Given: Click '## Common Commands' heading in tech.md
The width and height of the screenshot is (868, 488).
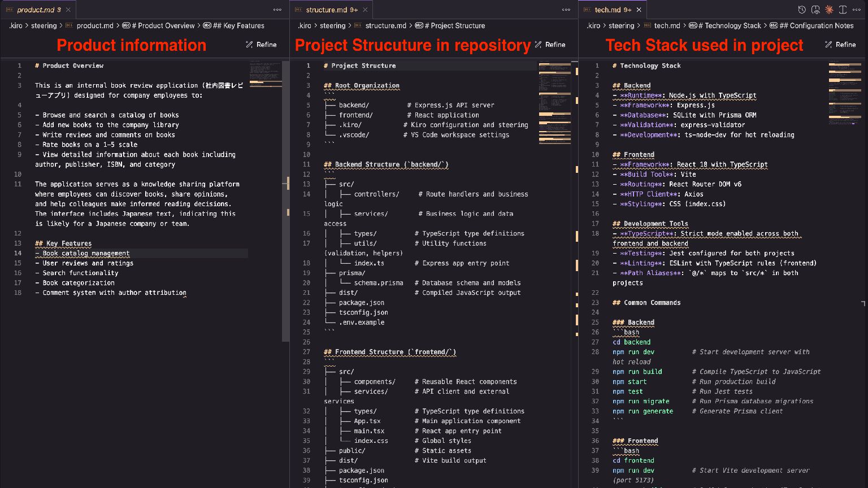Looking at the screenshot, I should 646,303.
